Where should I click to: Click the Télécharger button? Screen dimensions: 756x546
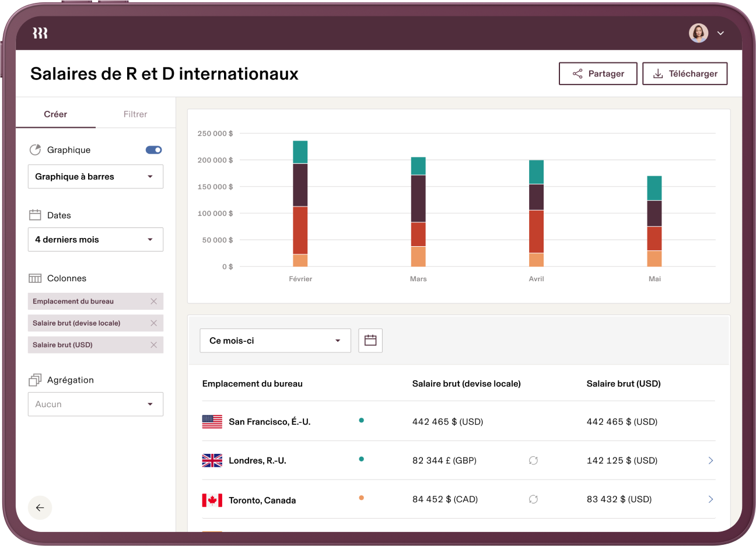[685, 73]
